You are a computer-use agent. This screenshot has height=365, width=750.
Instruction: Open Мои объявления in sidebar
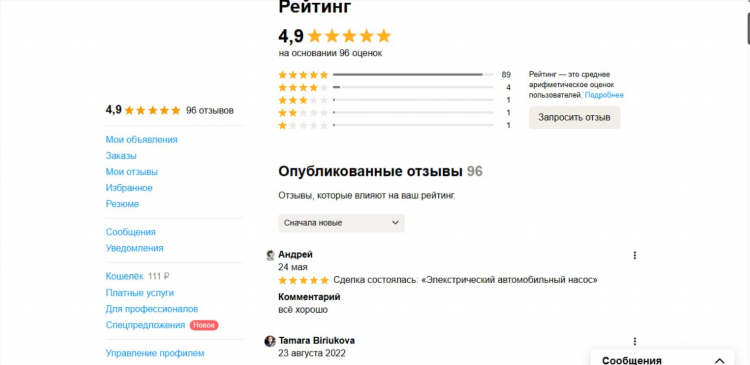[x=142, y=140]
